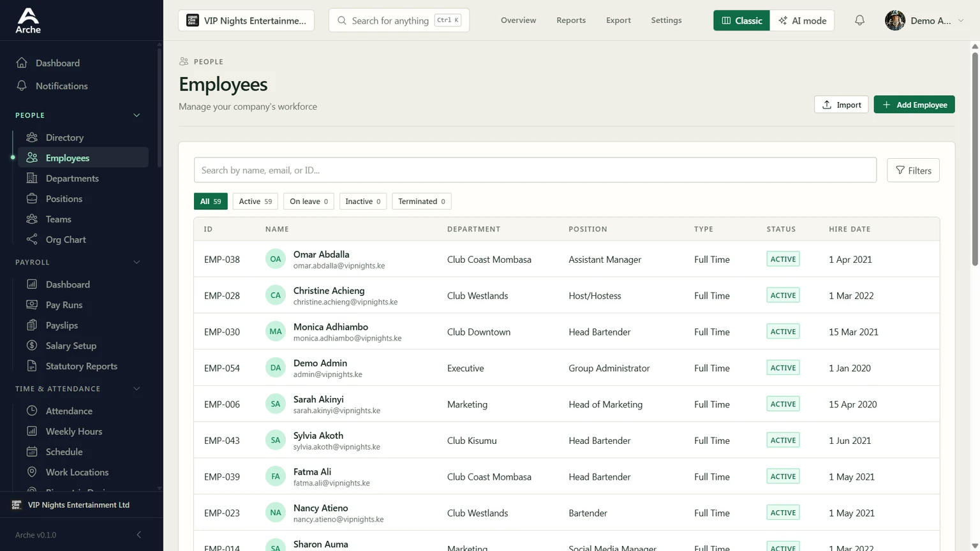Open the notifications bell icon in header
The height and width of the screenshot is (551, 980).
(859, 20)
